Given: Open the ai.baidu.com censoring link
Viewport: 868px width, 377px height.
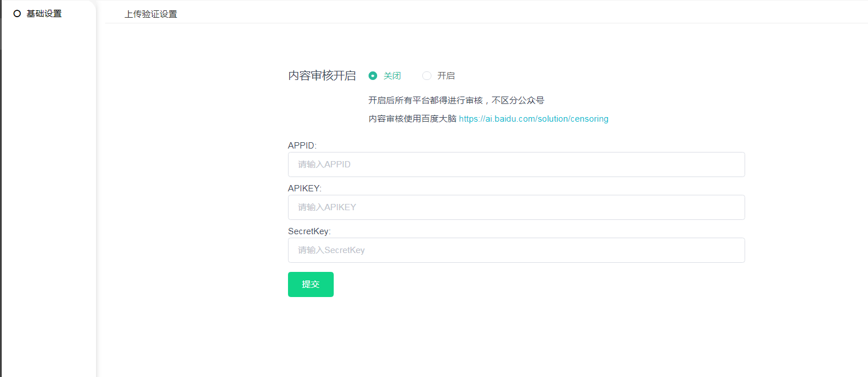Looking at the screenshot, I should [533, 119].
